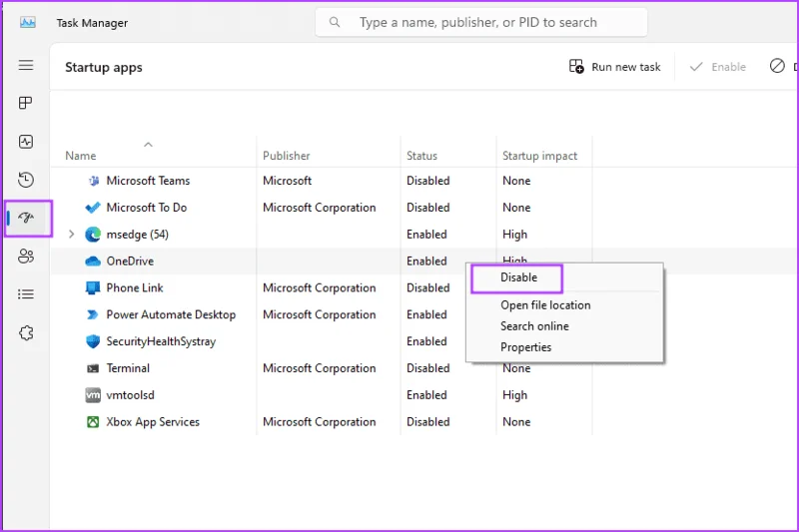Click the Task Manager app icon
The image size is (799, 532).
28,22
